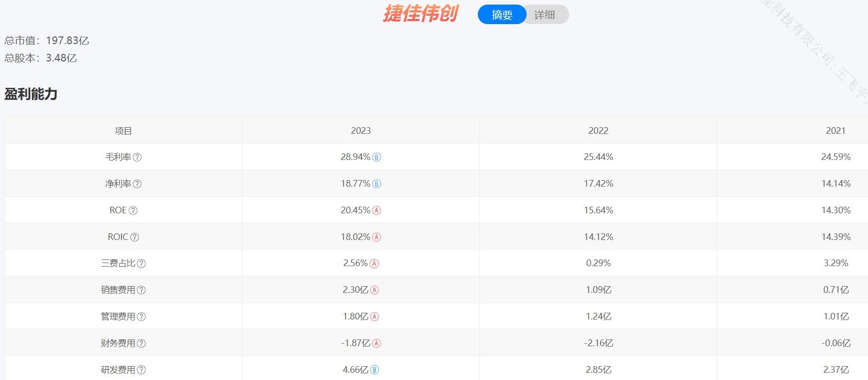Click the 2021 净利率 value 14.14%
868x380 pixels.
836,184
